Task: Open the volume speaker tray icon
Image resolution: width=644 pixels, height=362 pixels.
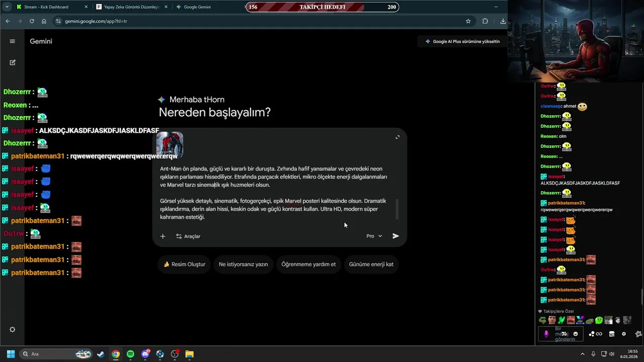Action: 612,354
